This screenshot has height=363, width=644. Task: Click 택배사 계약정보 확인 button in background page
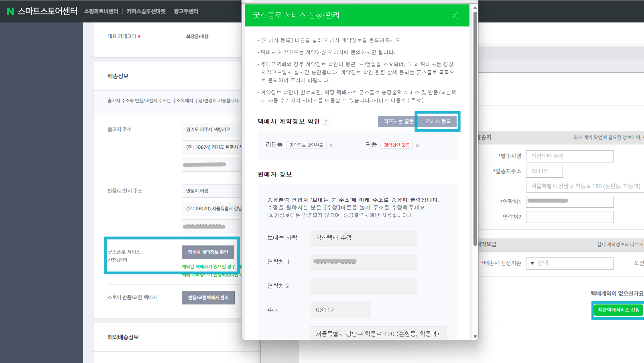click(208, 252)
